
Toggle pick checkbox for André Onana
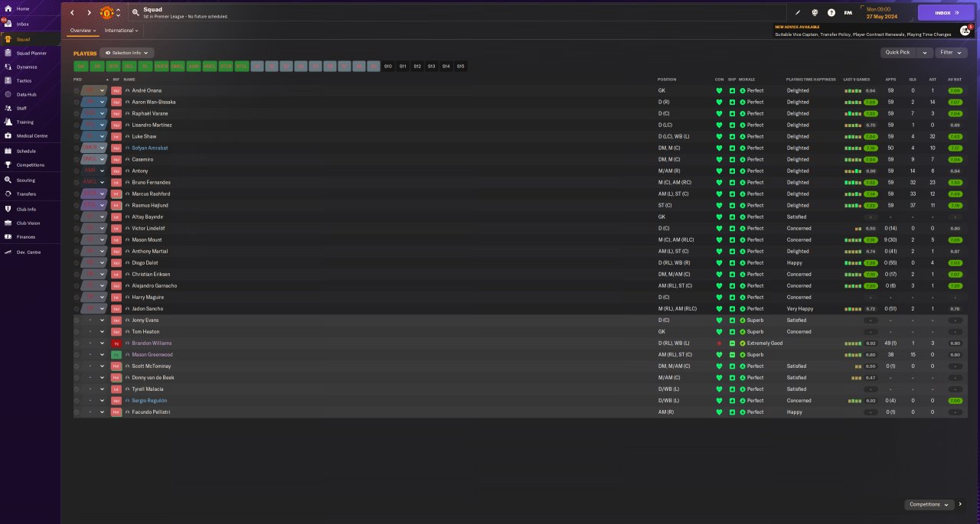tap(77, 90)
